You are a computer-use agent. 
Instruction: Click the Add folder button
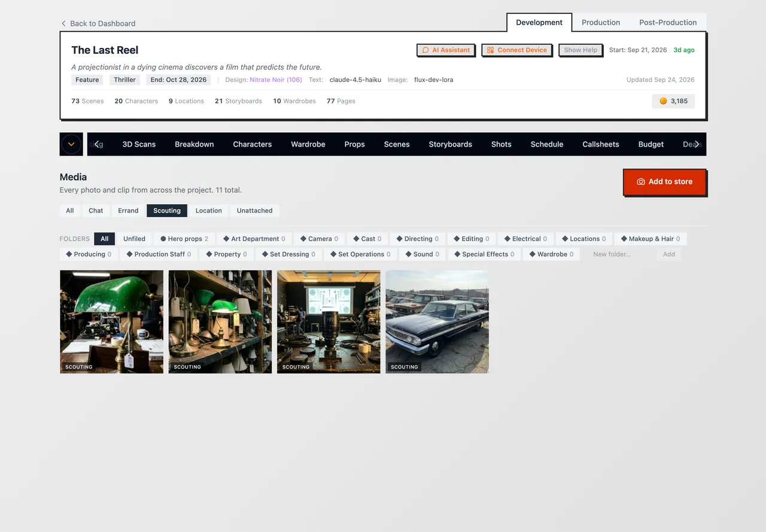(669, 254)
